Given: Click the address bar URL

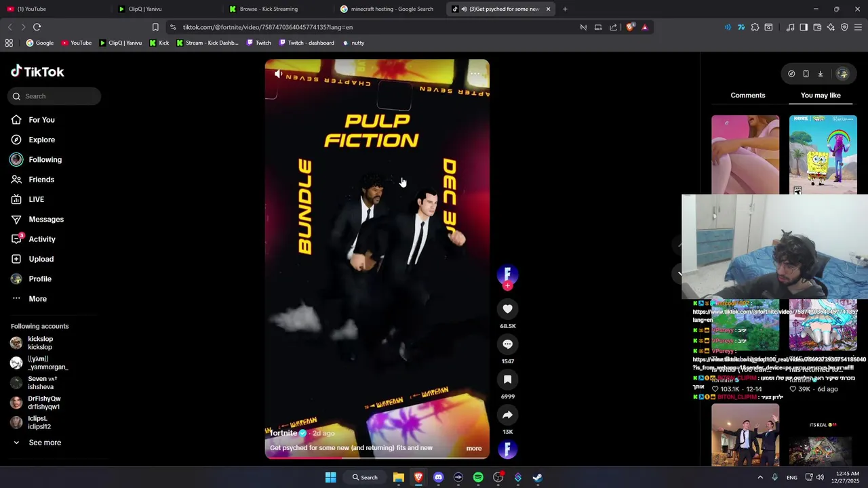Looking at the screenshot, I should (268, 27).
